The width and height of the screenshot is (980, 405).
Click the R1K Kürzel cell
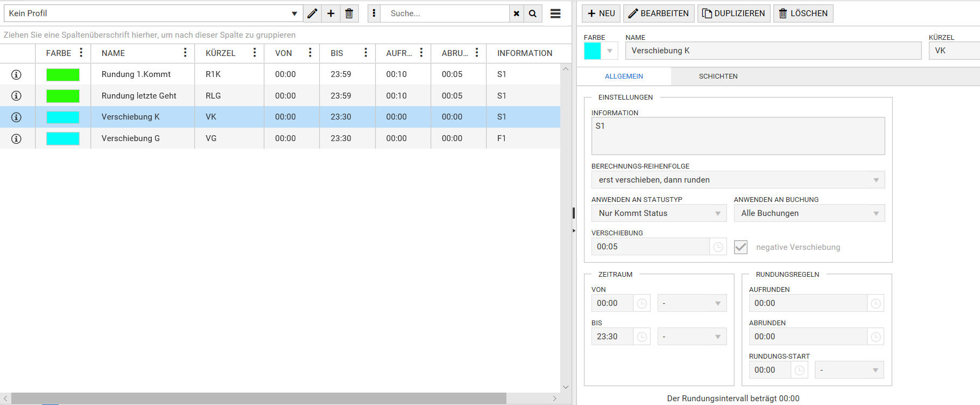229,74
